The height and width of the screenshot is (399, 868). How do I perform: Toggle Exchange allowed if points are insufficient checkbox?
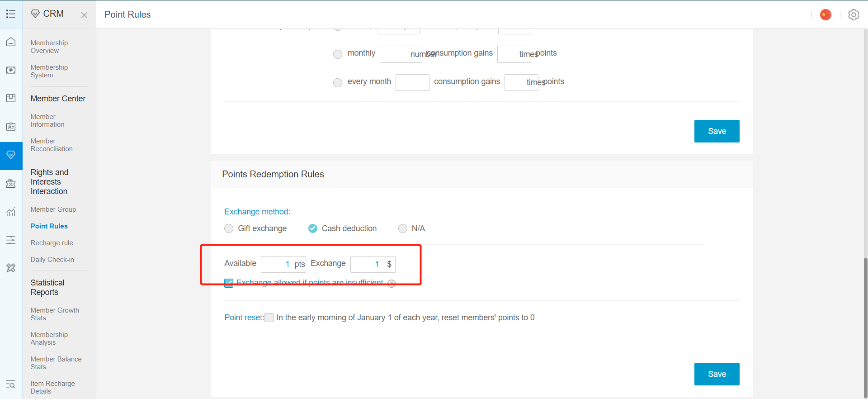[229, 283]
